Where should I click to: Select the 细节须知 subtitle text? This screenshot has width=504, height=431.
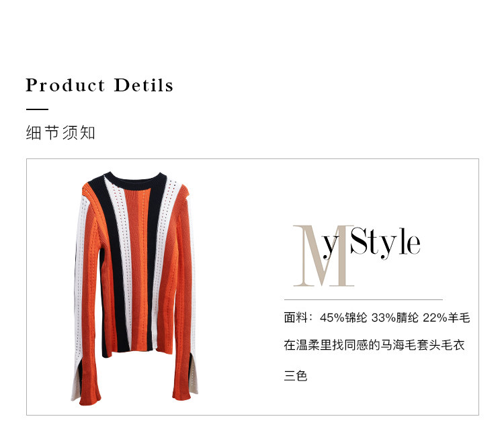(x=60, y=133)
